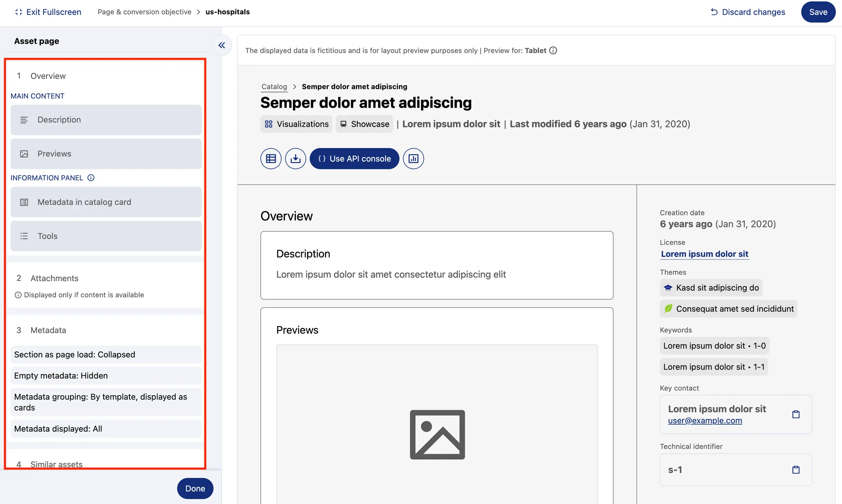Copy the key contact email
This screenshot has width=842, height=504.
(x=796, y=414)
